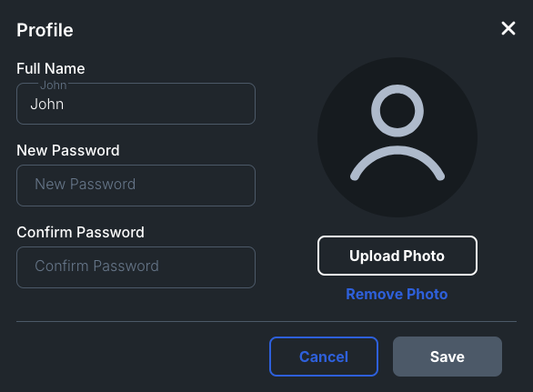
Task: Focus the Full Name input field
Action: pos(136,104)
